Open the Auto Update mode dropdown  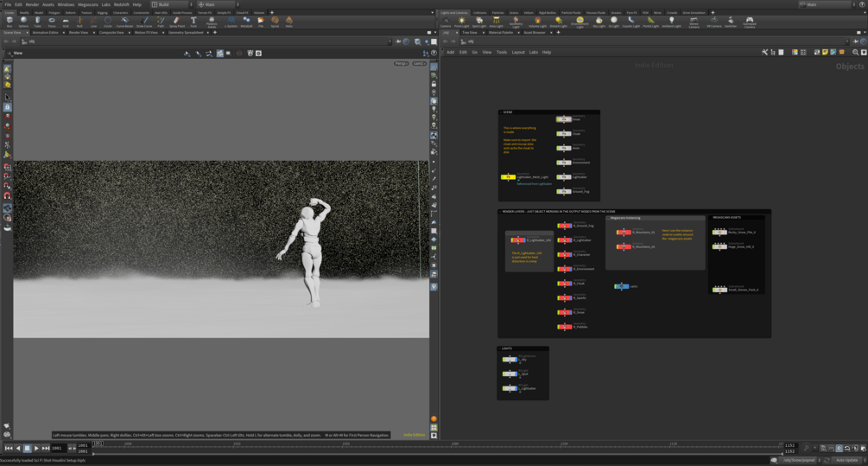tap(846, 460)
